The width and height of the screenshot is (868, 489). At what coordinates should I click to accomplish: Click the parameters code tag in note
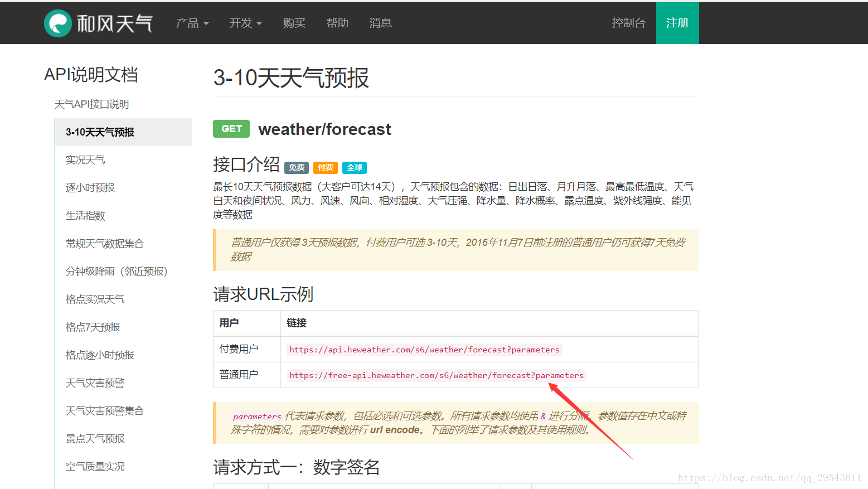[x=257, y=417]
